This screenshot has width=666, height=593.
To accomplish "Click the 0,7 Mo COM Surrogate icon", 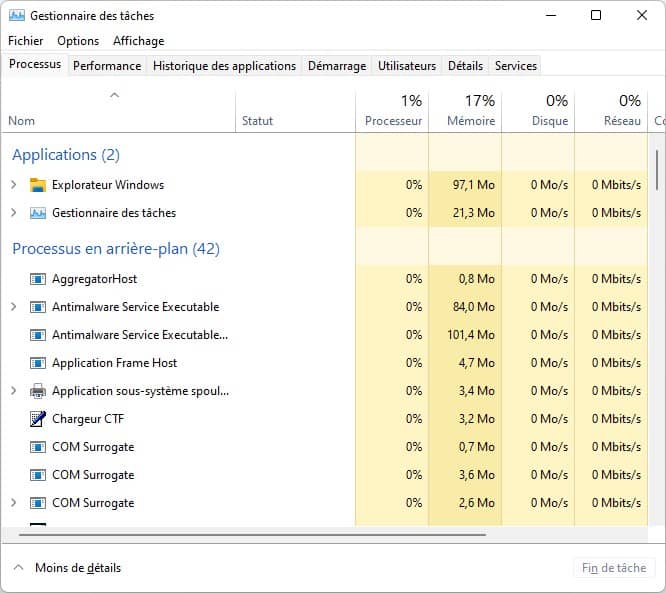I will tap(38, 447).
